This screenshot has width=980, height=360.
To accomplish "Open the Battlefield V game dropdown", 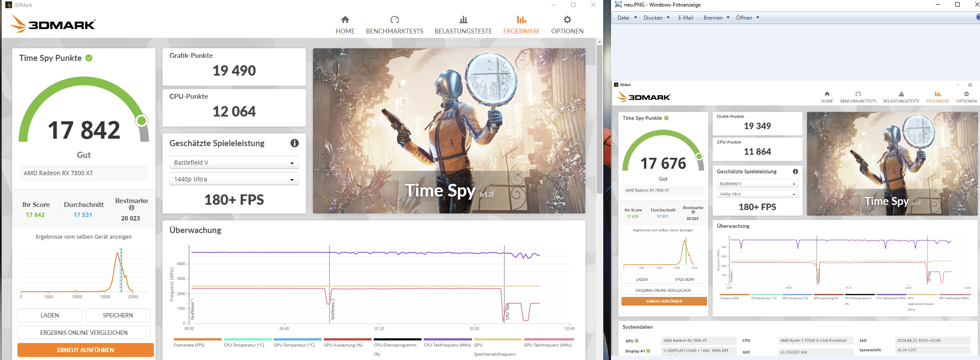I will coord(234,163).
